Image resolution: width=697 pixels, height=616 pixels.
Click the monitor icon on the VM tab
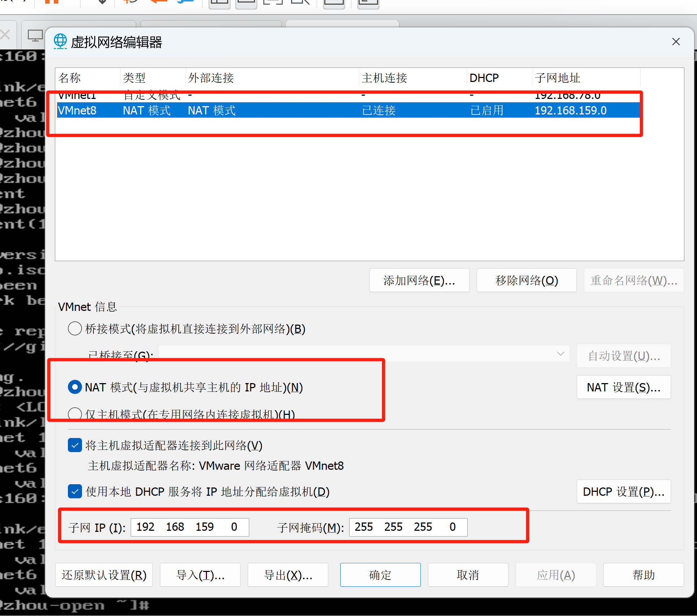[x=35, y=36]
